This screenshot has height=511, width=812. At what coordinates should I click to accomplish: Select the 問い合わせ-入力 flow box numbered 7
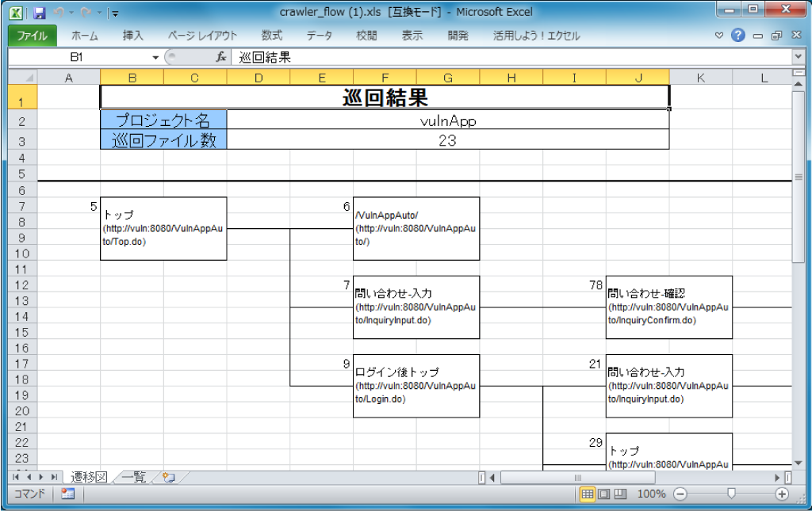[416, 307]
